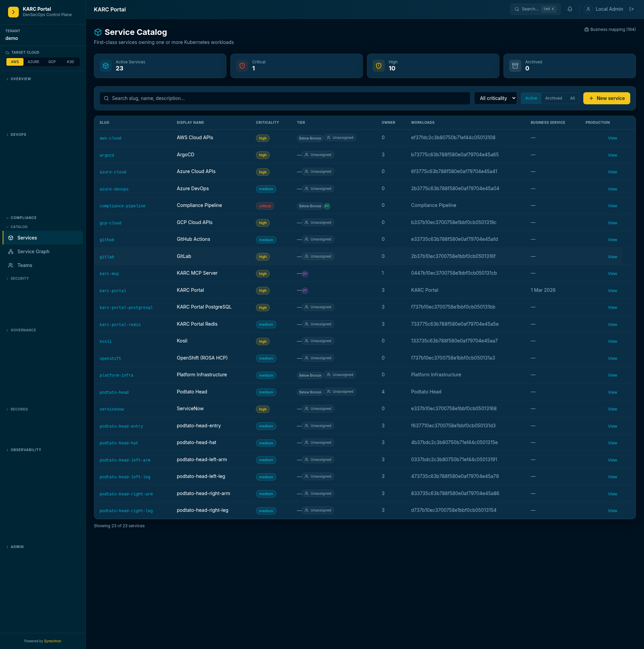
Task: Expand the Governance sidebar section
Action: pos(23,331)
